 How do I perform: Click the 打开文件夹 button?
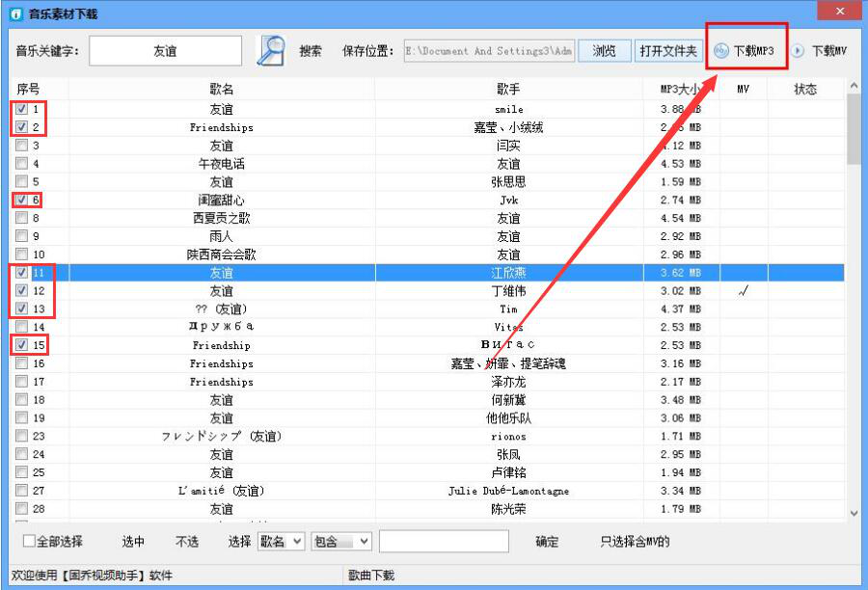coord(668,51)
